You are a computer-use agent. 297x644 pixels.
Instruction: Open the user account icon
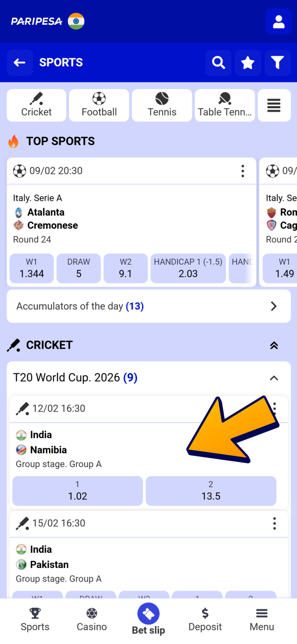click(x=278, y=21)
